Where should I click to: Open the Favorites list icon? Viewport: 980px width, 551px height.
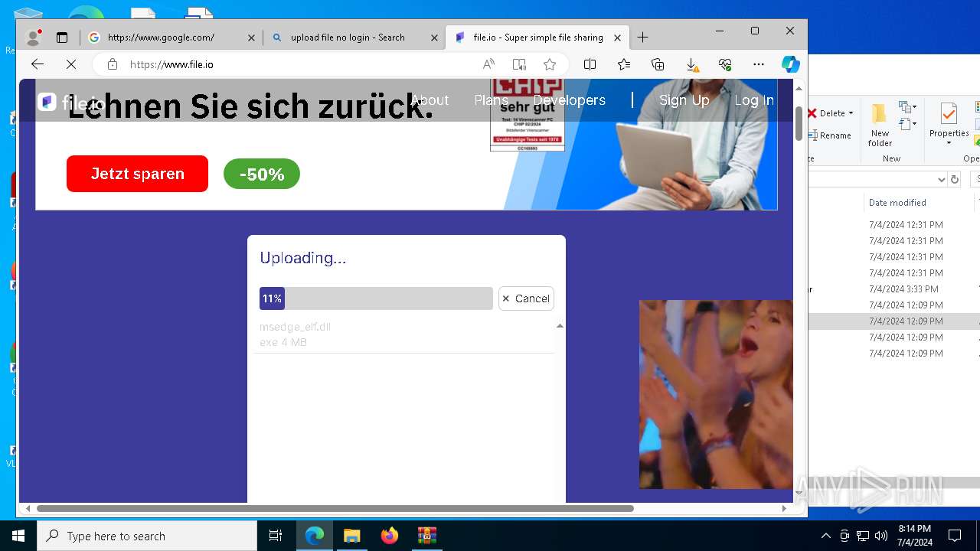tap(624, 64)
